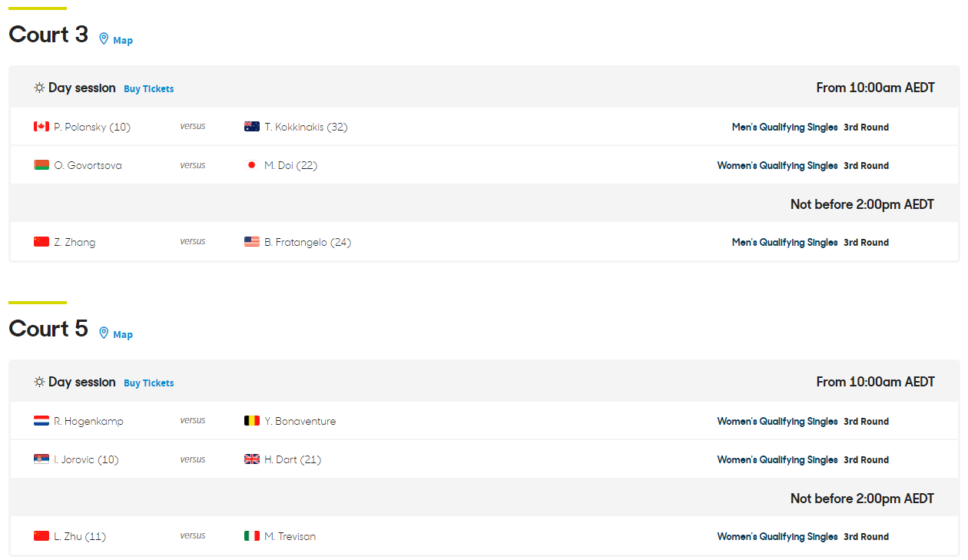Click the British flag next to H. Dart
This screenshot has height=560, width=968.
click(252, 459)
